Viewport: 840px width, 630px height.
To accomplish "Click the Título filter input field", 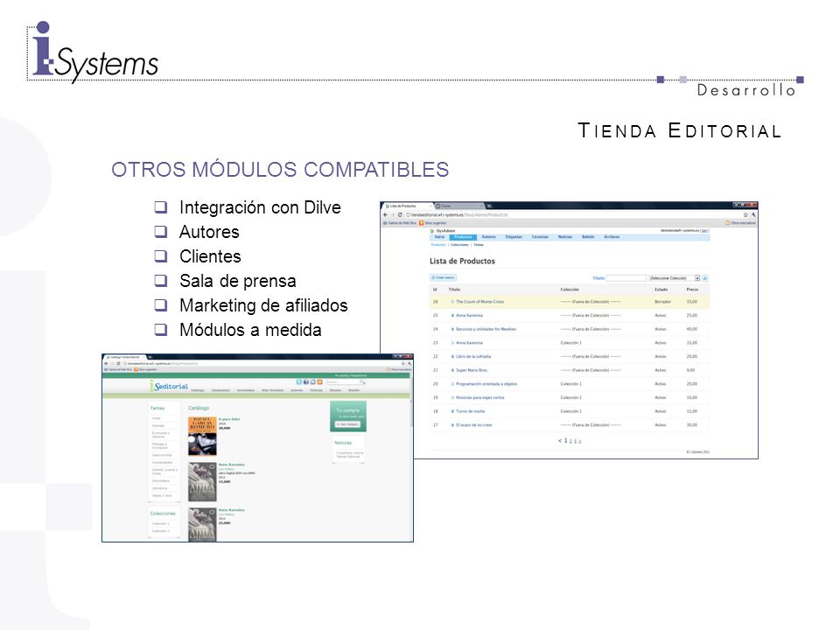I will point(626,278).
